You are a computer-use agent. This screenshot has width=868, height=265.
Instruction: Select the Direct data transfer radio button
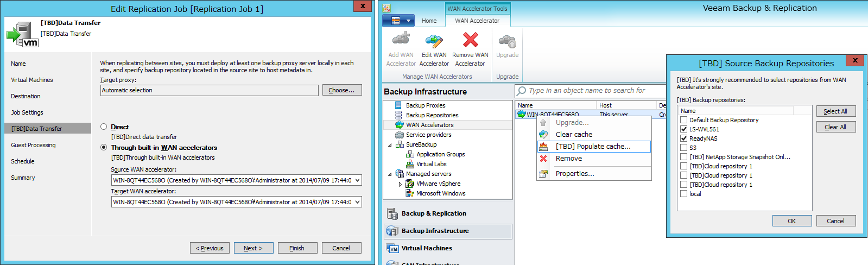(104, 127)
